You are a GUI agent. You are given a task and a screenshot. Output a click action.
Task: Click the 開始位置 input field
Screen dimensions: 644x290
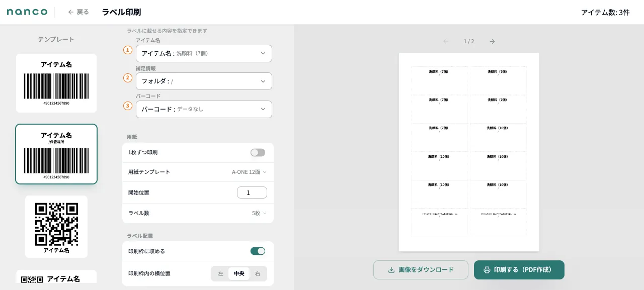click(252, 192)
